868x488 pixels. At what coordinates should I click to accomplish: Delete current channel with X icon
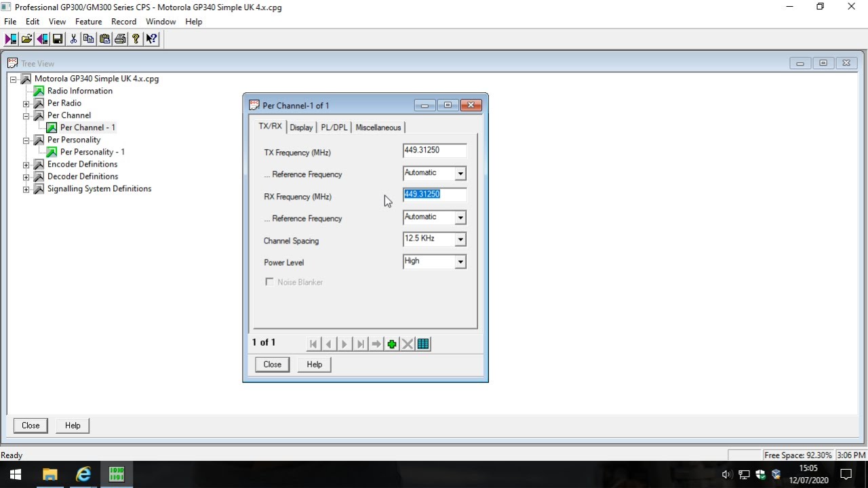[x=408, y=344]
